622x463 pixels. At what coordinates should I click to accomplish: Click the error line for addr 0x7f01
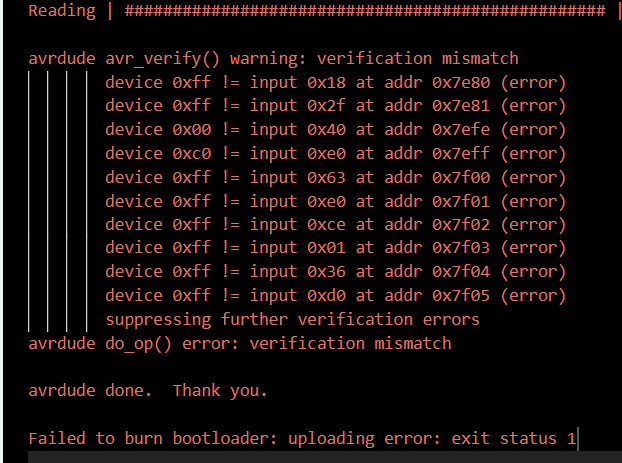[336, 202]
